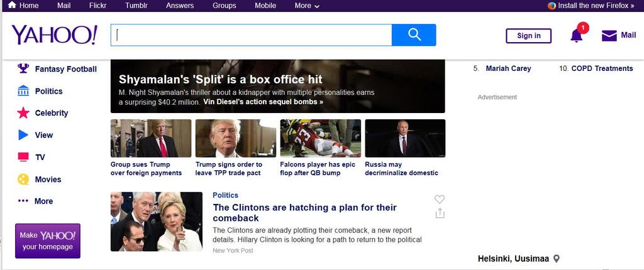Click the Fantasy Football trophy icon
Viewport: 644px width, 270px height.
(x=23, y=68)
